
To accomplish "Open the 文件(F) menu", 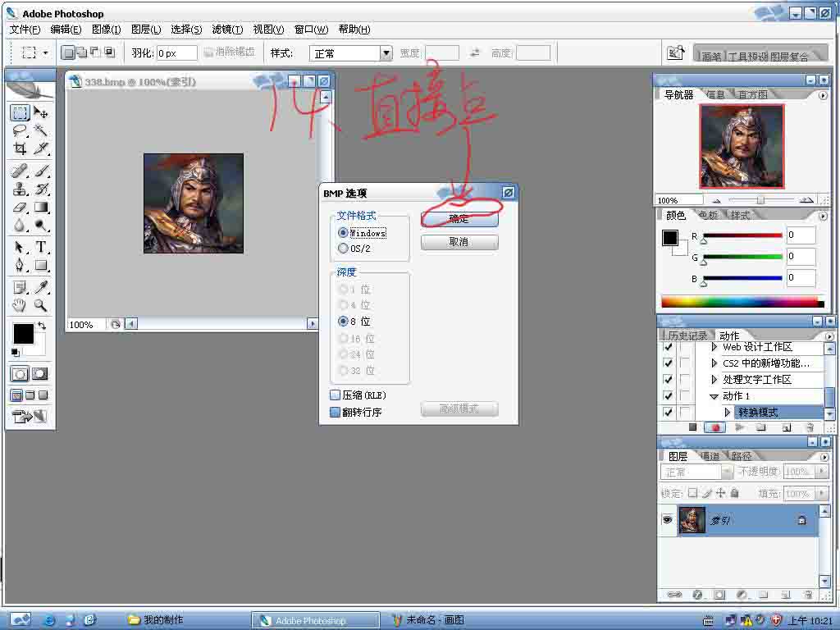I will (25, 30).
